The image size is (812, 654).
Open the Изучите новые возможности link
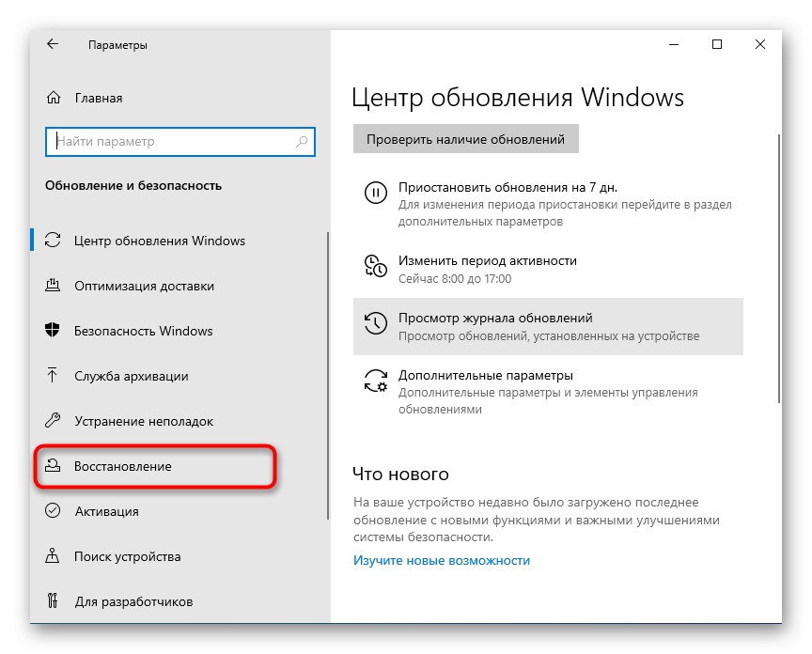[442, 560]
